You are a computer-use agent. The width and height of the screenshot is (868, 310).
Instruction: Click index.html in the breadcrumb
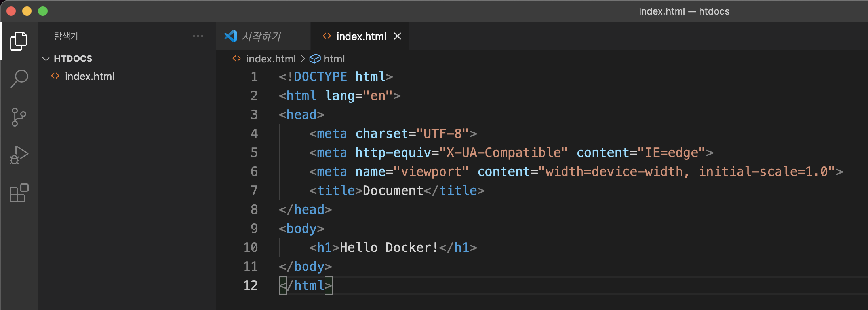pos(271,59)
